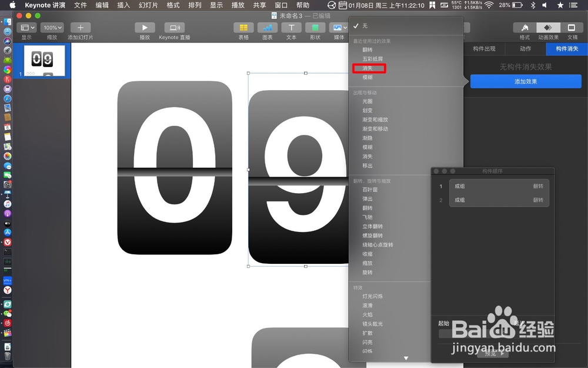This screenshot has height=368, width=588.
Task: Choose the 划变 effect
Action: [367, 111]
